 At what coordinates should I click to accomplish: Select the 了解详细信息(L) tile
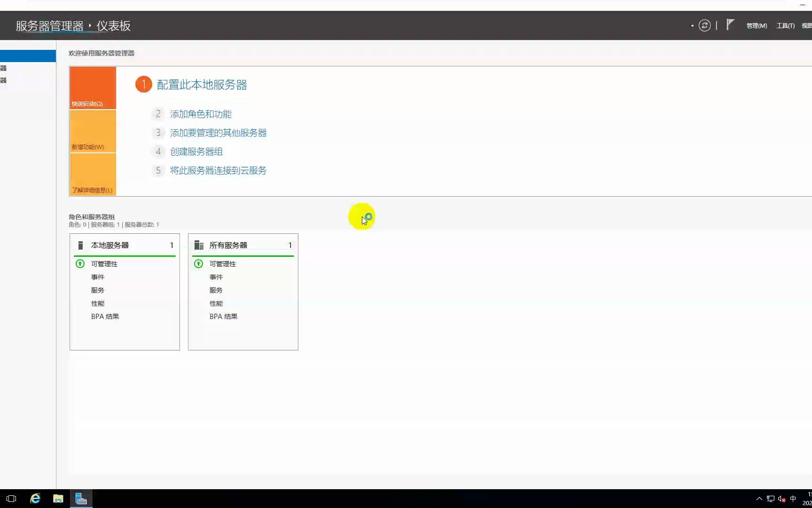[93, 175]
